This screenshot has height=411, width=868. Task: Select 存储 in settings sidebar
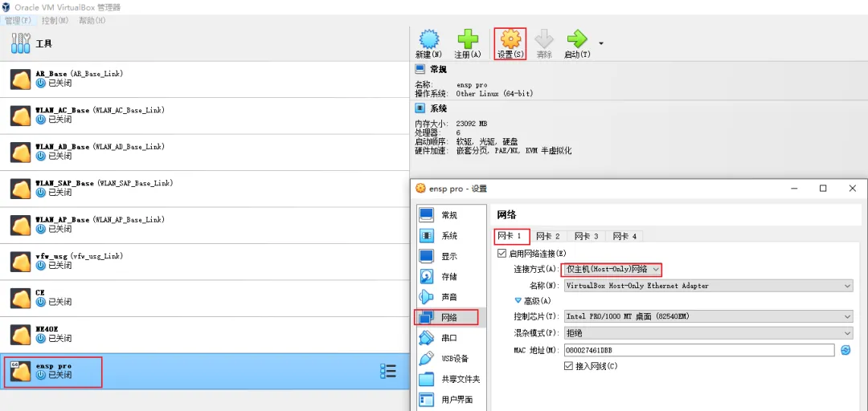tap(450, 277)
